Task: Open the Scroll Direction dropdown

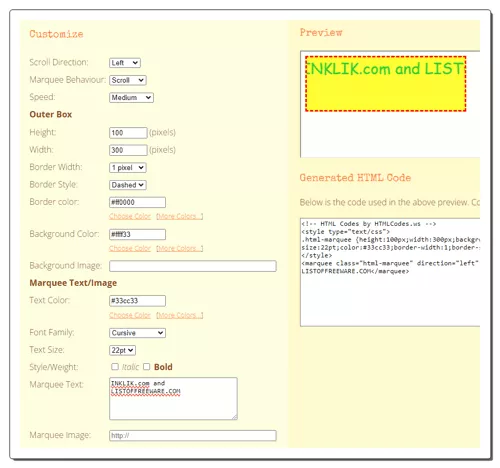Action: 125,63
